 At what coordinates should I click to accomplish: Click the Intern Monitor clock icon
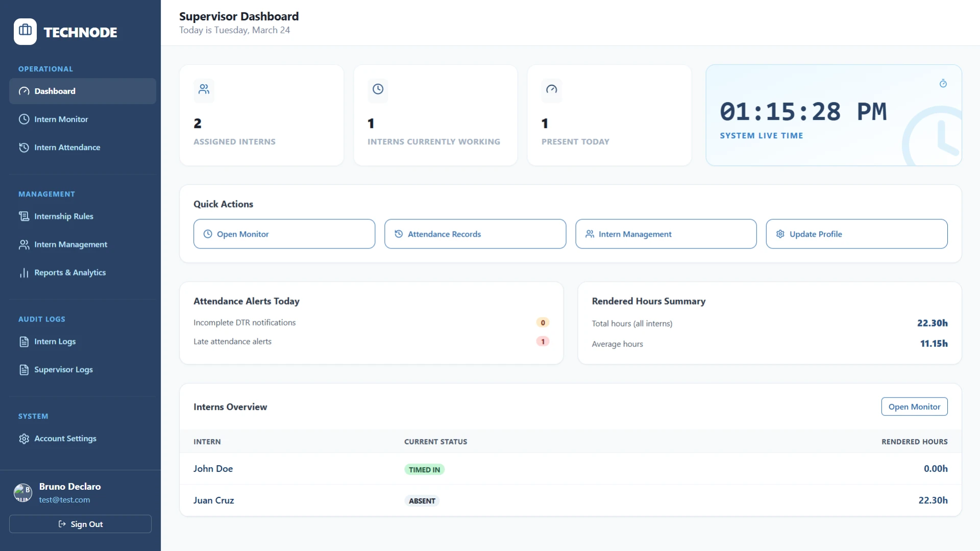(24, 119)
